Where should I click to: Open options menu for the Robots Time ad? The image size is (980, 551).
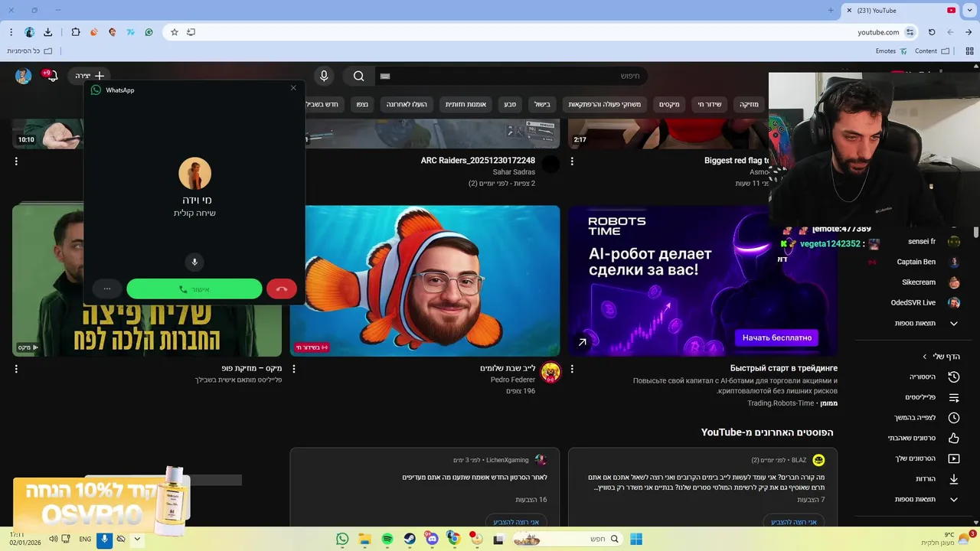(572, 369)
